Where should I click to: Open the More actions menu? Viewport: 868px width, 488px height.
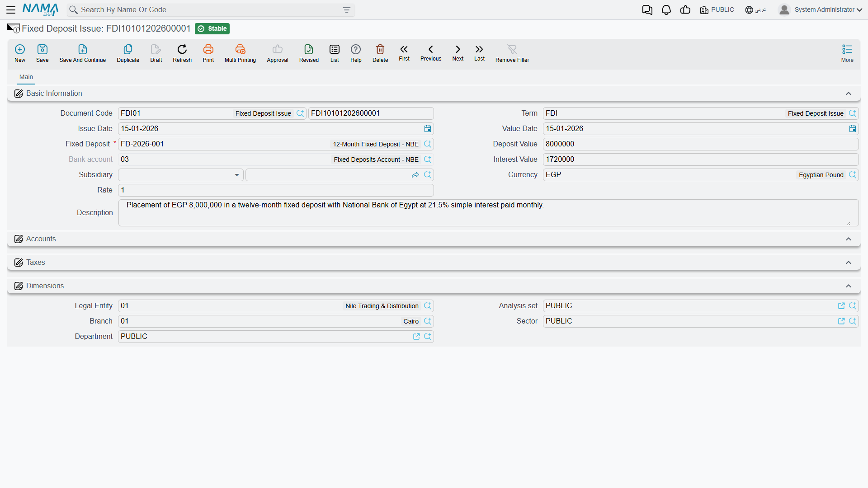click(847, 53)
